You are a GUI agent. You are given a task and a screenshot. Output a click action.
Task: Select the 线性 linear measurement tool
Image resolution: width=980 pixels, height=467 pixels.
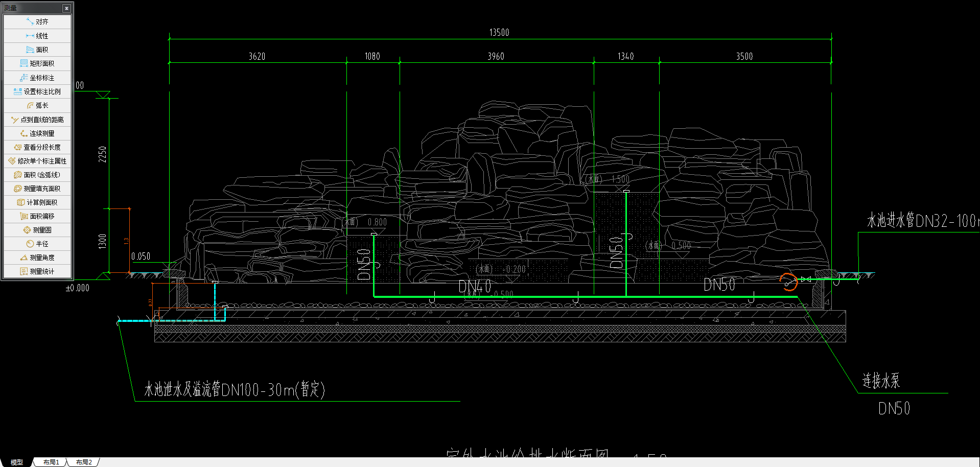coord(37,36)
